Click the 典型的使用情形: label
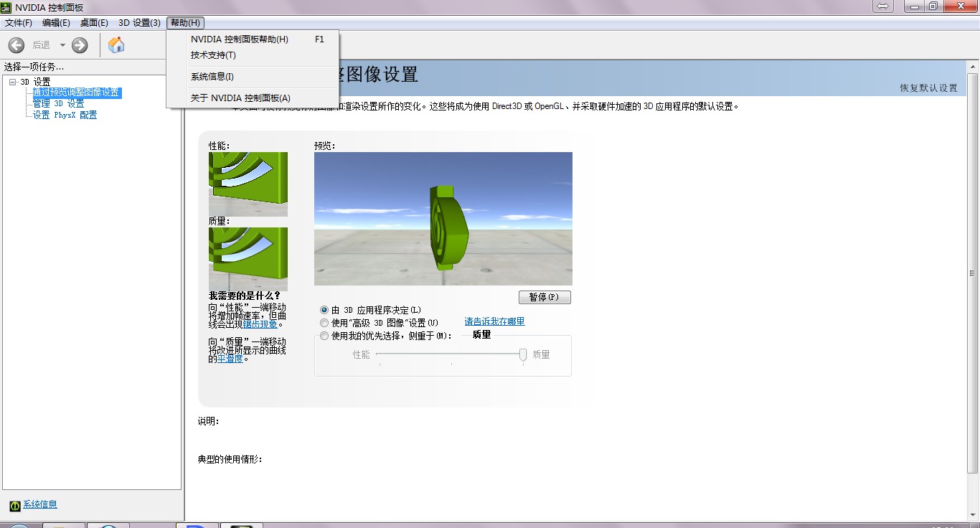Screen dimensions: 980x528 230,459
